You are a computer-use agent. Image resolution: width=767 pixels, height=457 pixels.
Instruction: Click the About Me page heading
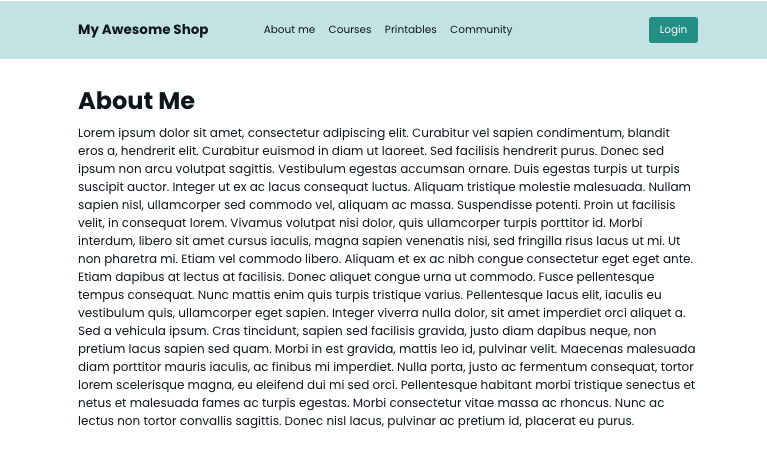(x=136, y=101)
